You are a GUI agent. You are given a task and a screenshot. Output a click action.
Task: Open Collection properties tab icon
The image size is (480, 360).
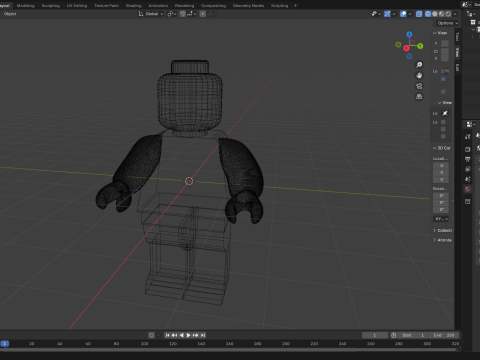(x=468, y=202)
